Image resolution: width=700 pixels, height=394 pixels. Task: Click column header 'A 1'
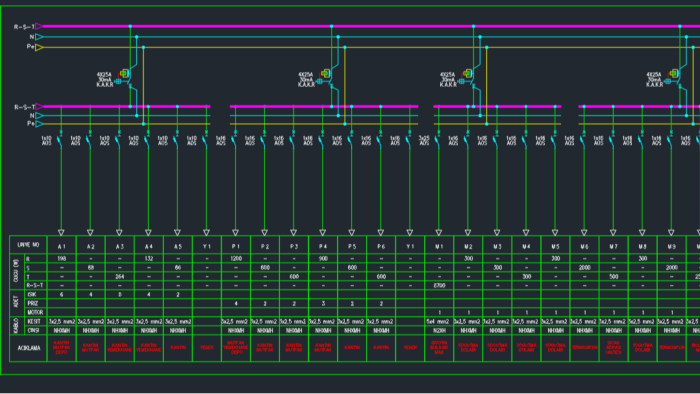coord(62,246)
